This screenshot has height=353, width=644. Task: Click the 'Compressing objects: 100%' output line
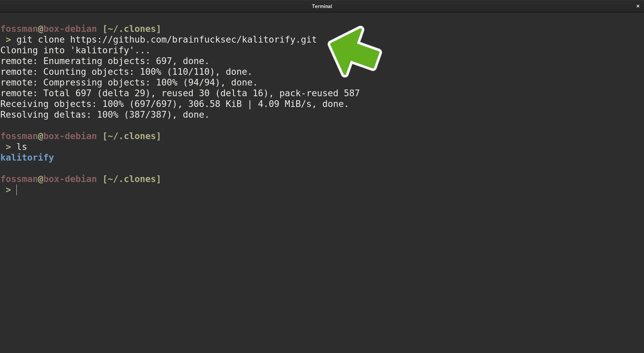coord(129,82)
